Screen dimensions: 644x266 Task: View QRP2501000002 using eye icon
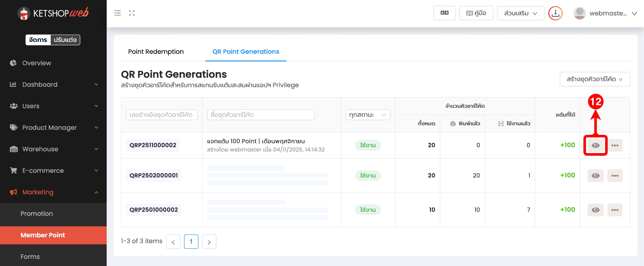tap(595, 210)
